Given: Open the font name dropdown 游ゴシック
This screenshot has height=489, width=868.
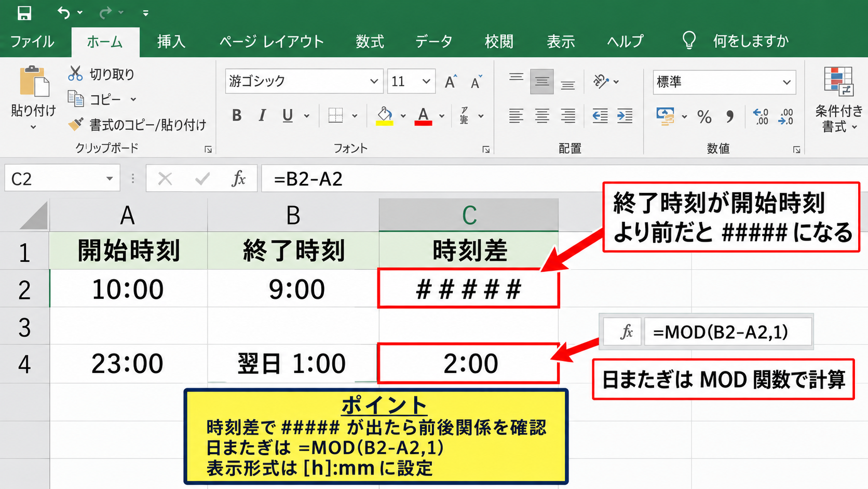Looking at the screenshot, I should click(374, 81).
